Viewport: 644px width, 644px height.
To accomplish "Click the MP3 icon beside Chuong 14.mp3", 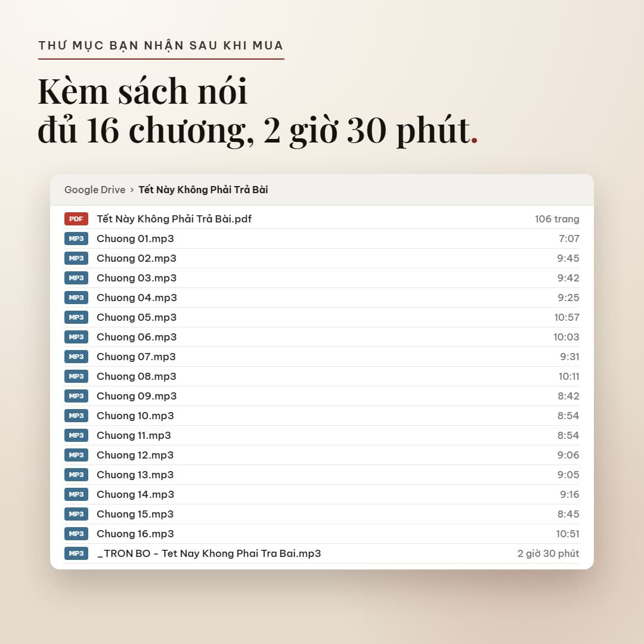I will 76,494.
